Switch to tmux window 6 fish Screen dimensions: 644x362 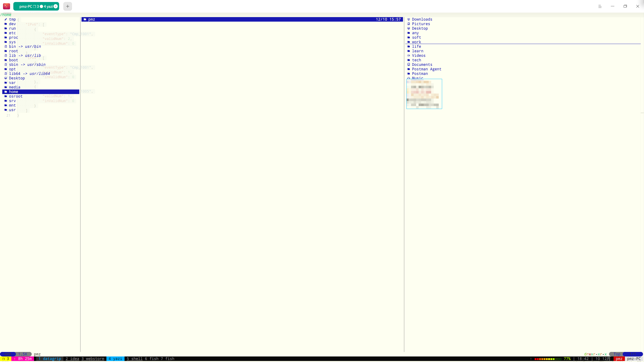click(152, 359)
